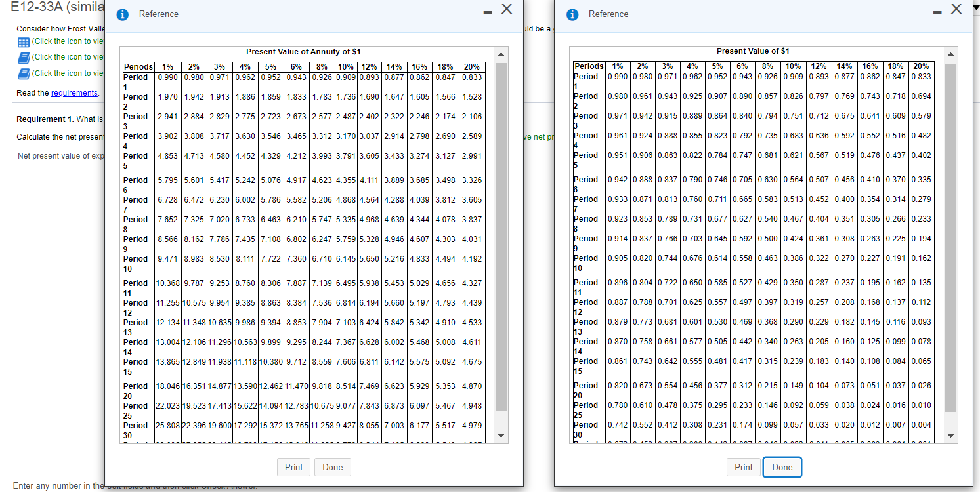Close the Present Value of $1 Reference dialog
Screen dimensions: 980x492
pos(956,10)
